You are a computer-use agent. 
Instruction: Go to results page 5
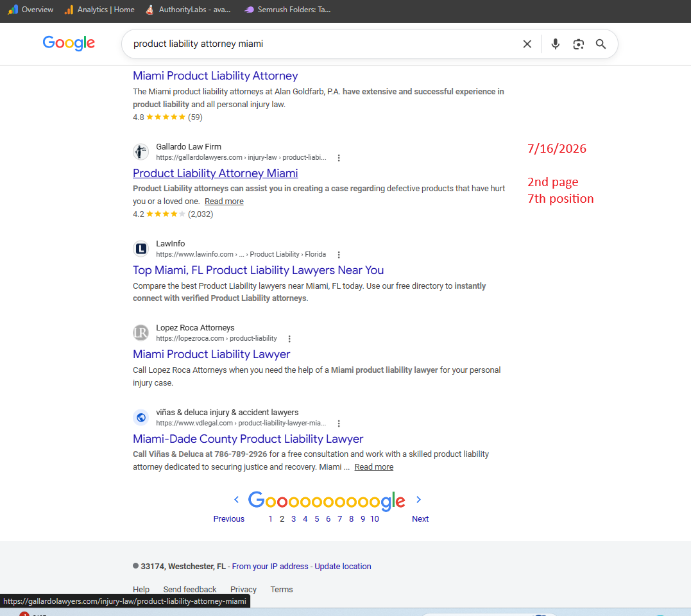click(x=317, y=519)
